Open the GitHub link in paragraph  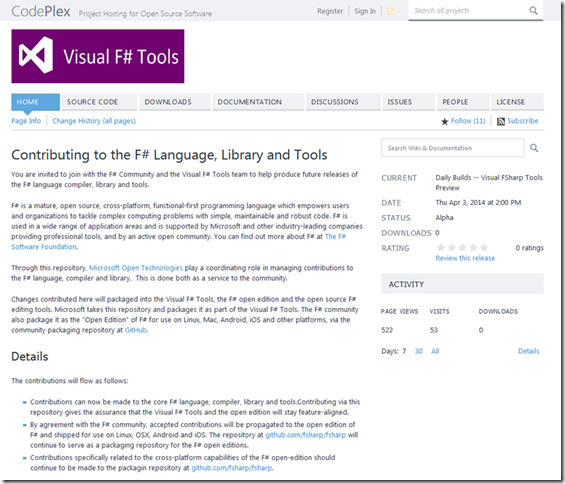(135, 330)
